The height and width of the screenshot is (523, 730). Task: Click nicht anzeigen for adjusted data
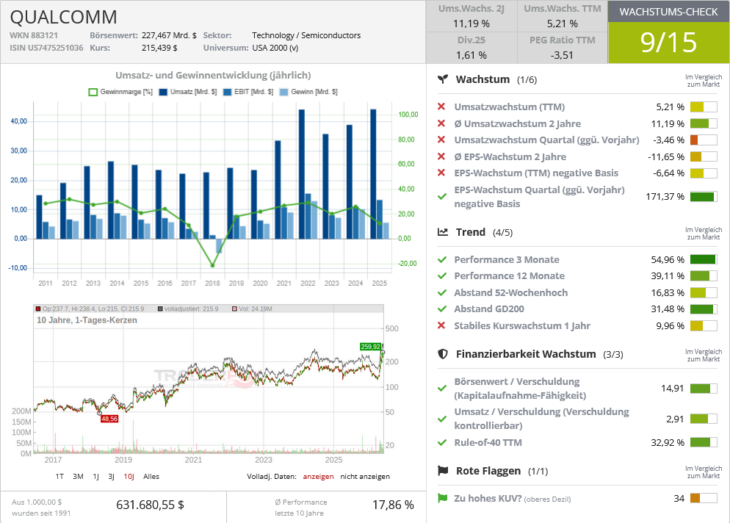[x=365, y=476]
